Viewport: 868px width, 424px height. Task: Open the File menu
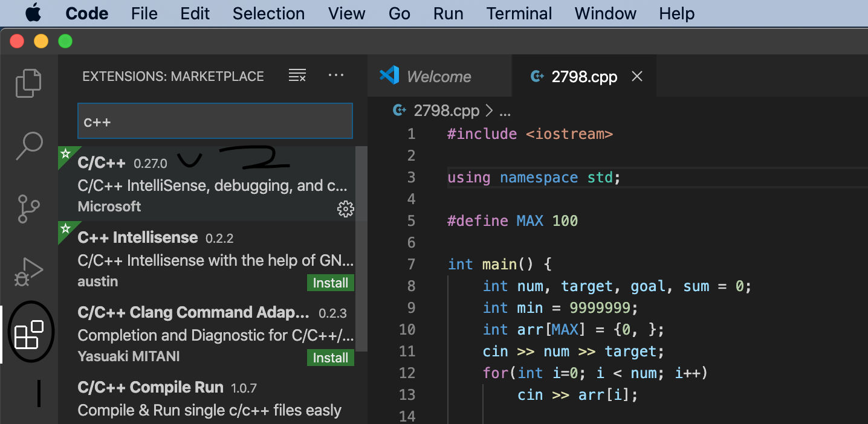click(144, 13)
